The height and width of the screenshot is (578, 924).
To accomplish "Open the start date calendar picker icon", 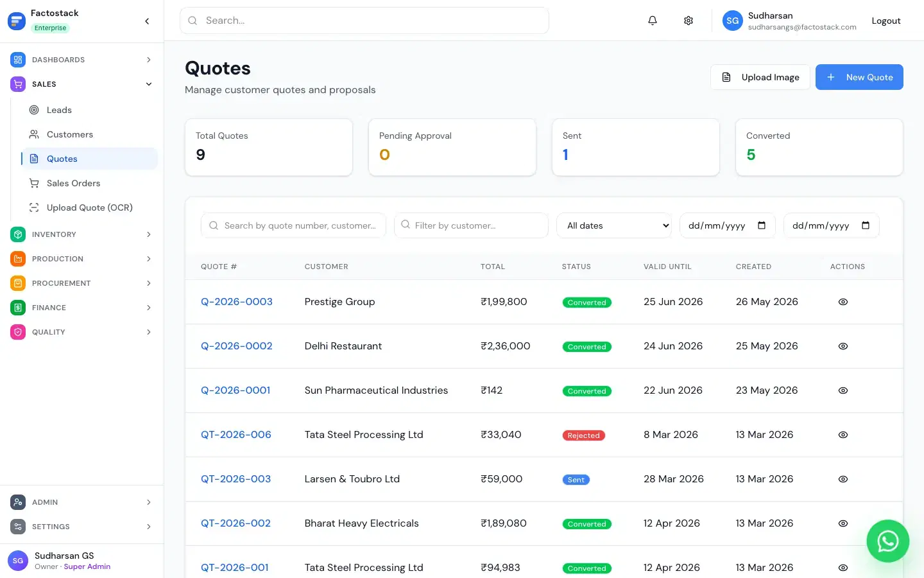I will coord(762,225).
